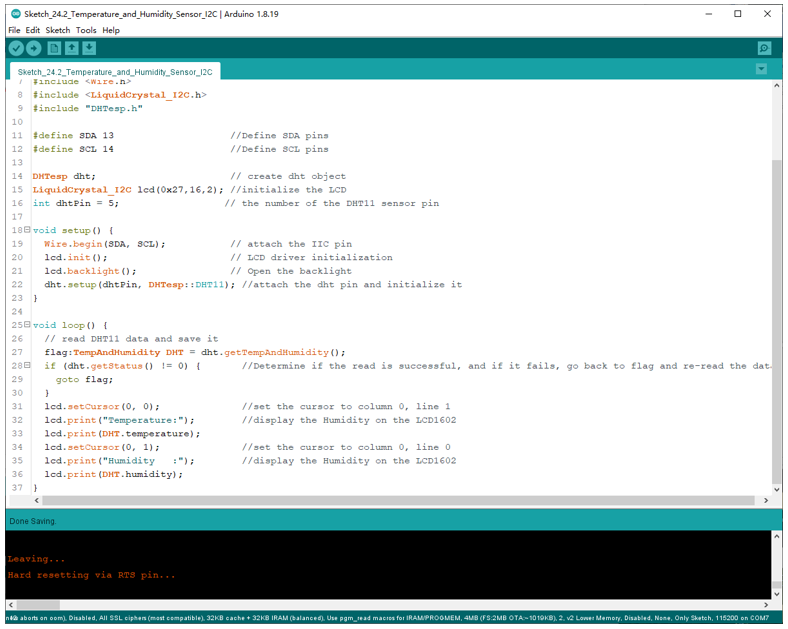This screenshot has width=788, height=629.
Task: Click 'Hard resetting via RTS pin...' console text
Action: coord(91,576)
